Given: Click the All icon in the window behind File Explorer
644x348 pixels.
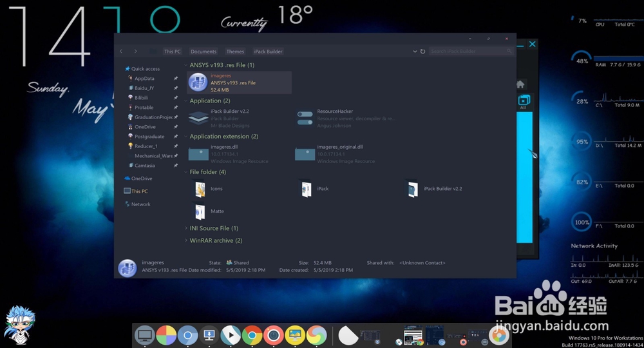Looking at the screenshot, I should [x=524, y=101].
